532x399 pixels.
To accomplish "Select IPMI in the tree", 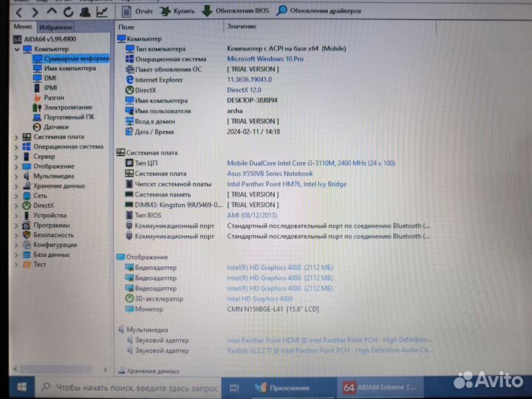I will click(46, 88).
